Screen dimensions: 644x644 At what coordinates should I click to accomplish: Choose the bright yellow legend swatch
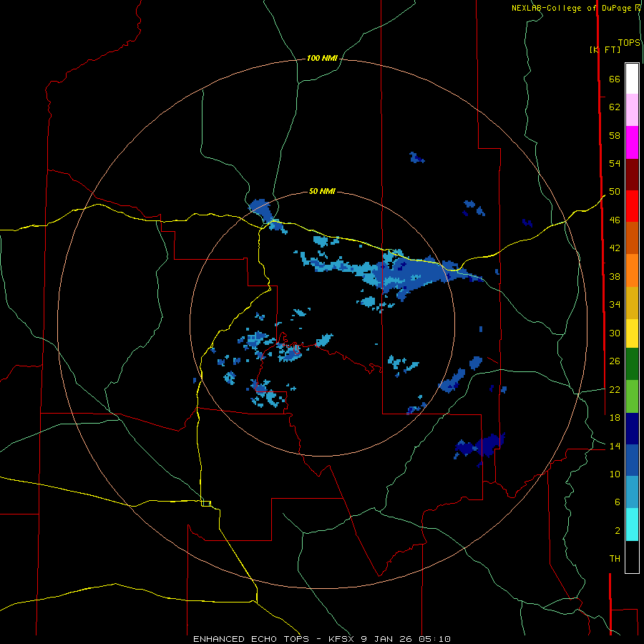[x=632, y=333]
